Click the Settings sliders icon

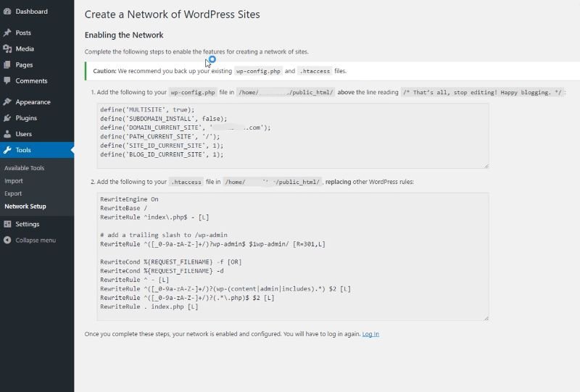(7, 224)
